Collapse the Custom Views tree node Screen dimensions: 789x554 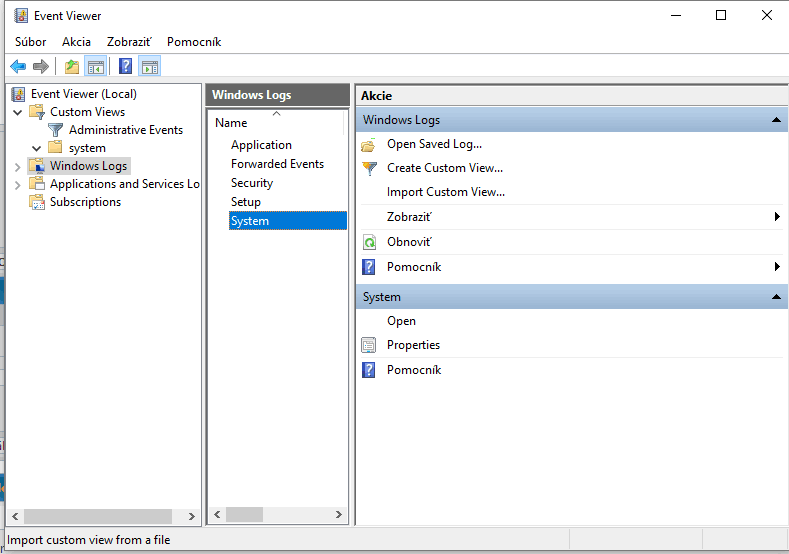(x=18, y=112)
